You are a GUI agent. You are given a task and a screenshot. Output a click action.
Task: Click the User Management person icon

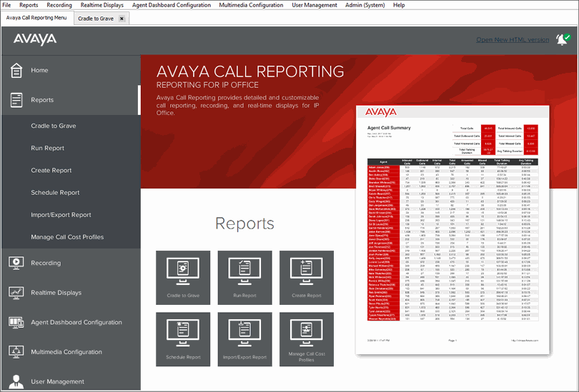click(16, 381)
